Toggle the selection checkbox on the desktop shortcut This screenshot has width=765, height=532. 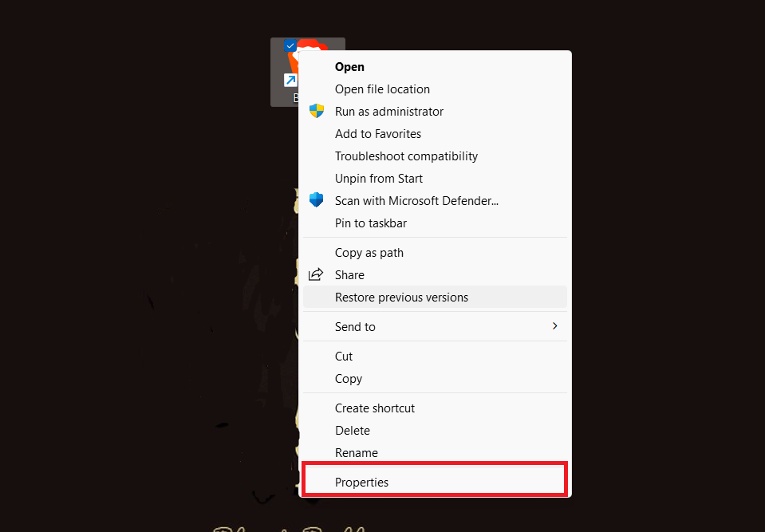coord(290,45)
